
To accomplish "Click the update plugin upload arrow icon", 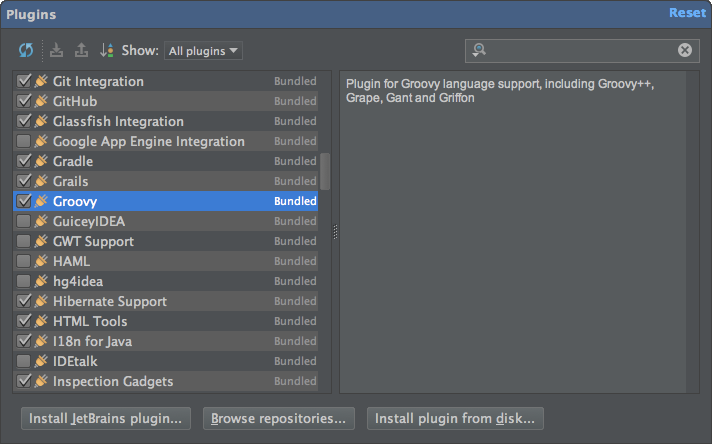I will [81, 50].
